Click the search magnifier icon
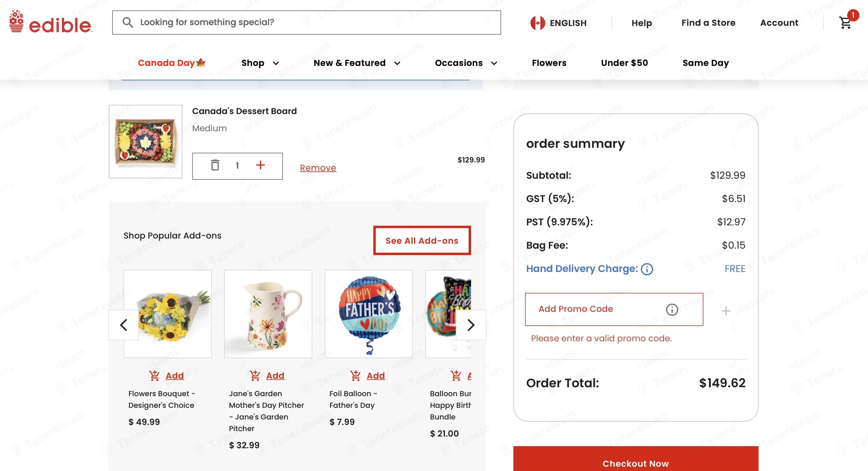This screenshot has width=868, height=471. point(128,22)
